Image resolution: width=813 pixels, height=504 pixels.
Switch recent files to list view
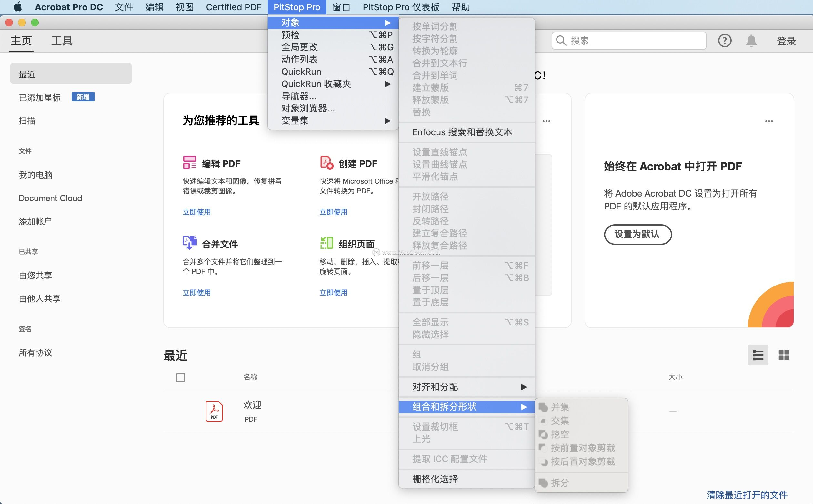758,355
